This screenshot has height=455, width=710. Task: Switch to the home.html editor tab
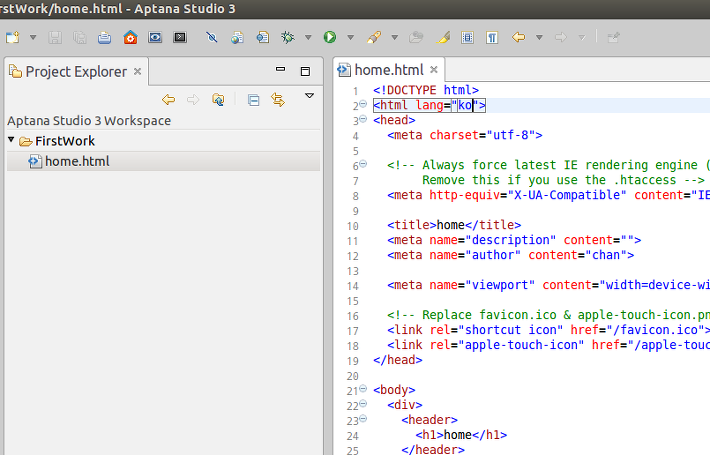(389, 70)
